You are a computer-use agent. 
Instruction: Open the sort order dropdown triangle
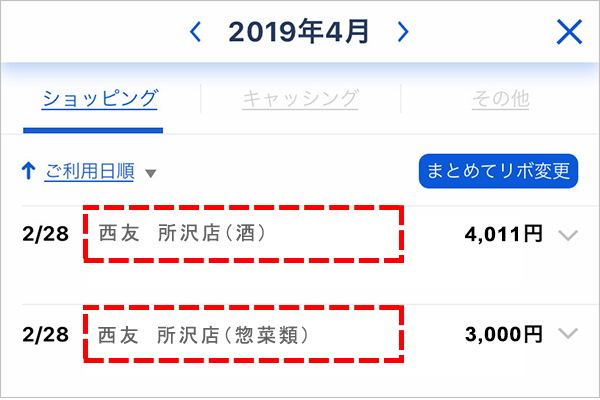click(151, 174)
